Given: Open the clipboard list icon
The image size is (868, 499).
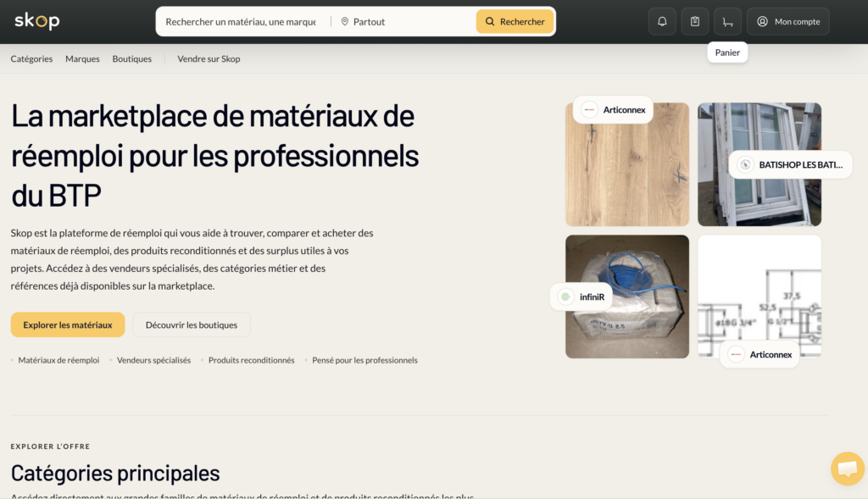Looking at the screenshot, I should coord(695,21).
